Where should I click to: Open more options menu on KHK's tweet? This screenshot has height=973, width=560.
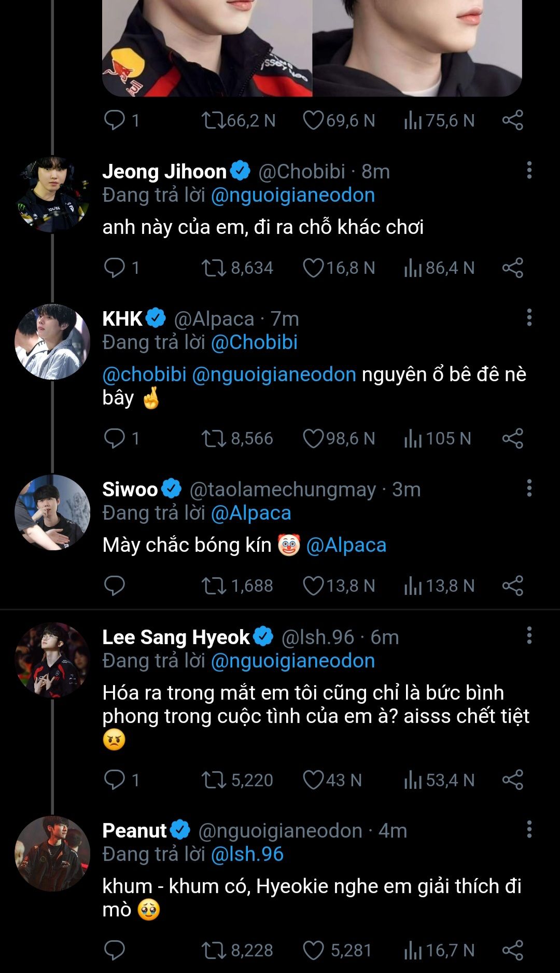point(529,317)
